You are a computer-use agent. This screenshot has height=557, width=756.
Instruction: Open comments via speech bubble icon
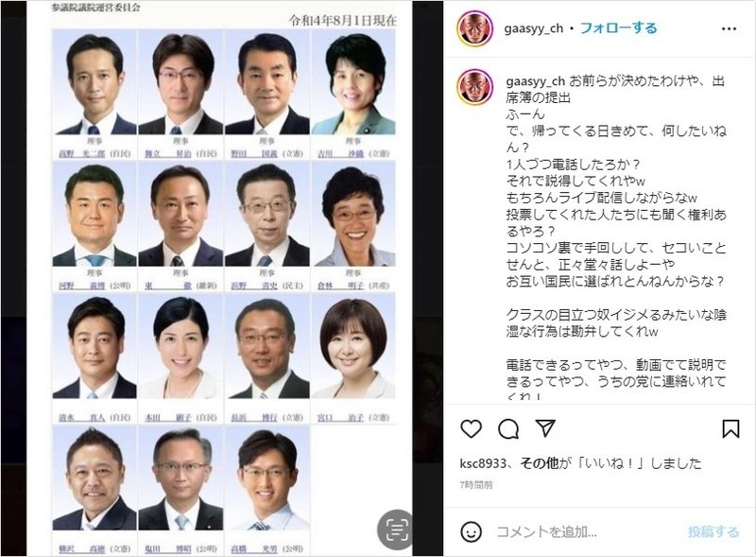point(508,428)
